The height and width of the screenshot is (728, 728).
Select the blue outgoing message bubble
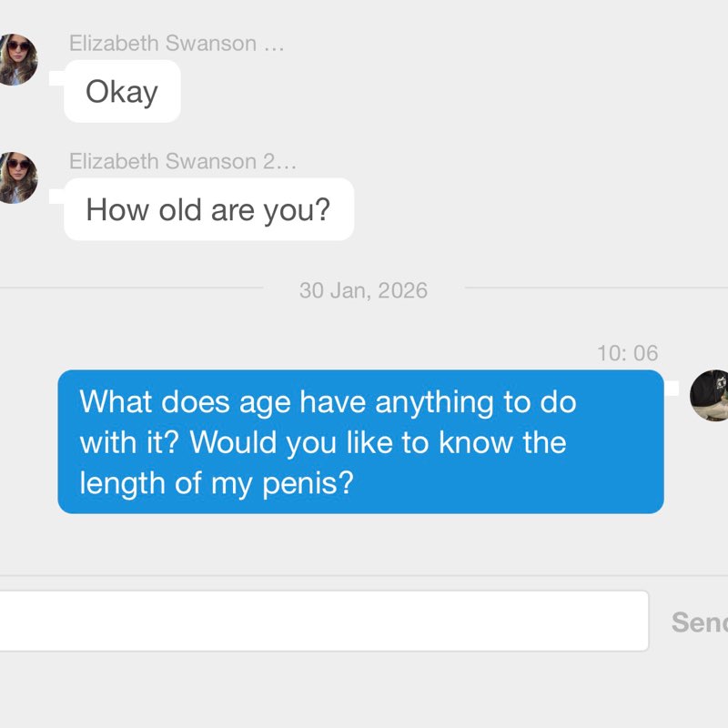360,442
